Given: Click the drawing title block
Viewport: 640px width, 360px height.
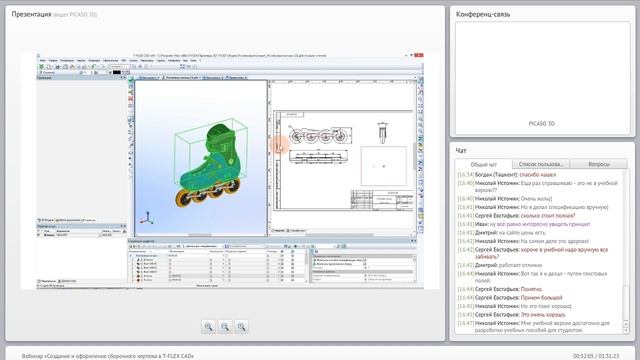Looking at the screenshot, I should point(382,200).
